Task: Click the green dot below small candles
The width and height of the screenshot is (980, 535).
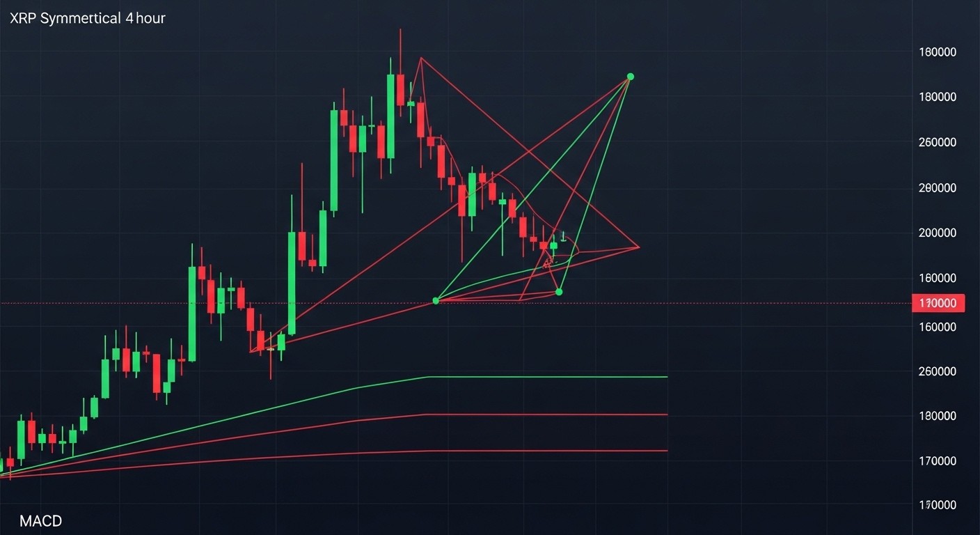Action: (x=559, y=291)
